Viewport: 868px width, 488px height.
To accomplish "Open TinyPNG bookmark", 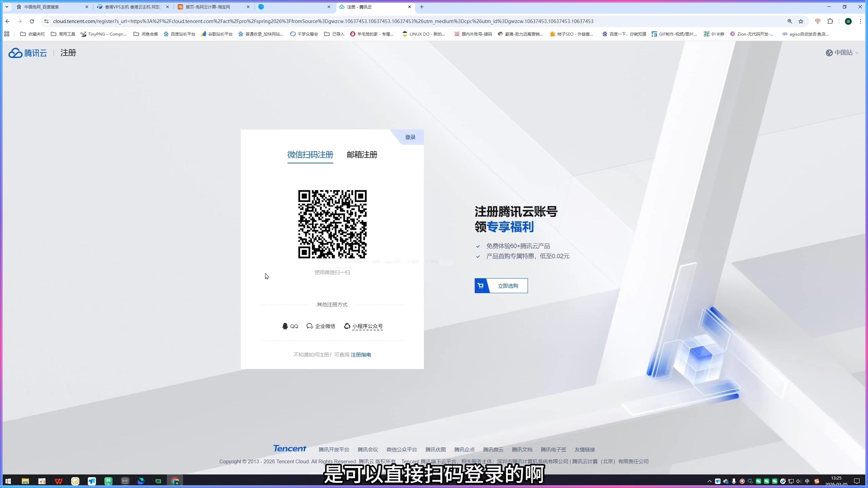I will click(103, 34).
